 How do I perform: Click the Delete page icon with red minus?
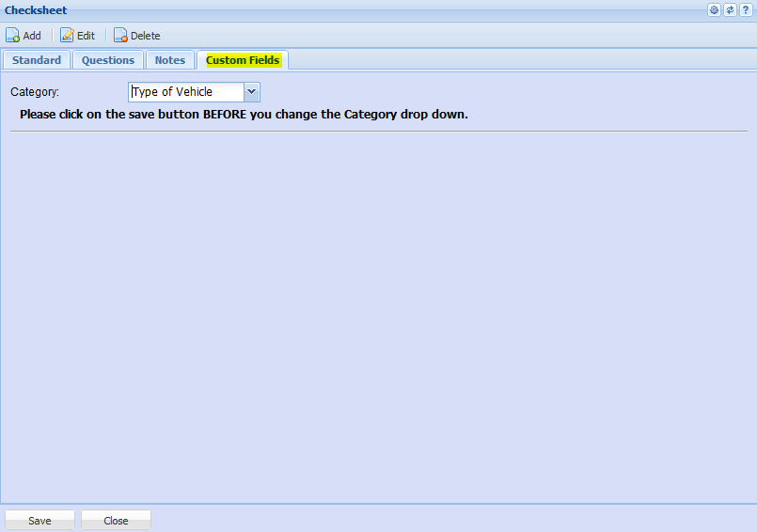pyautogui.click(x=120, y=36)
